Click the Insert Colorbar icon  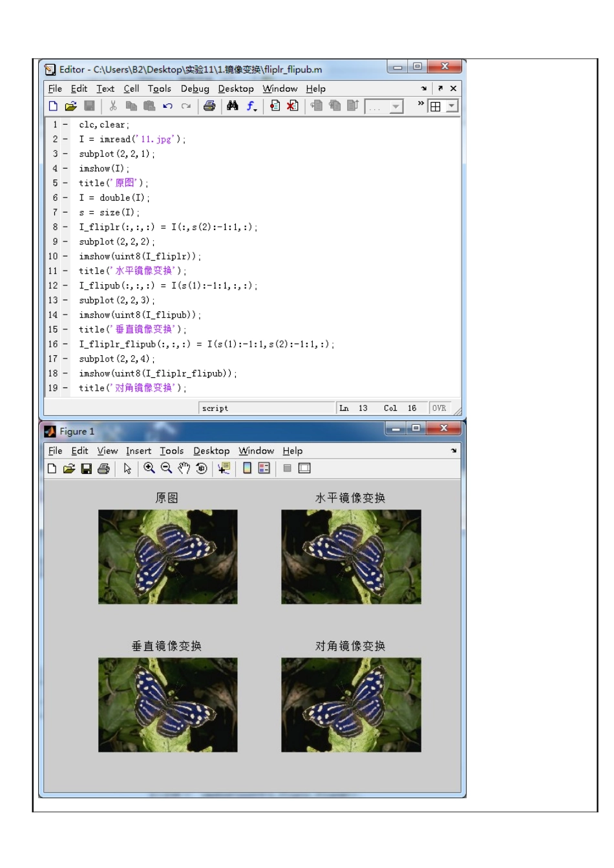click(247, 469)
